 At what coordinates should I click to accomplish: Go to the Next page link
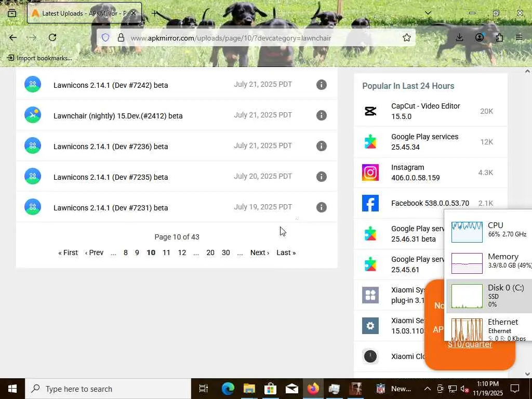pos(260,252)
